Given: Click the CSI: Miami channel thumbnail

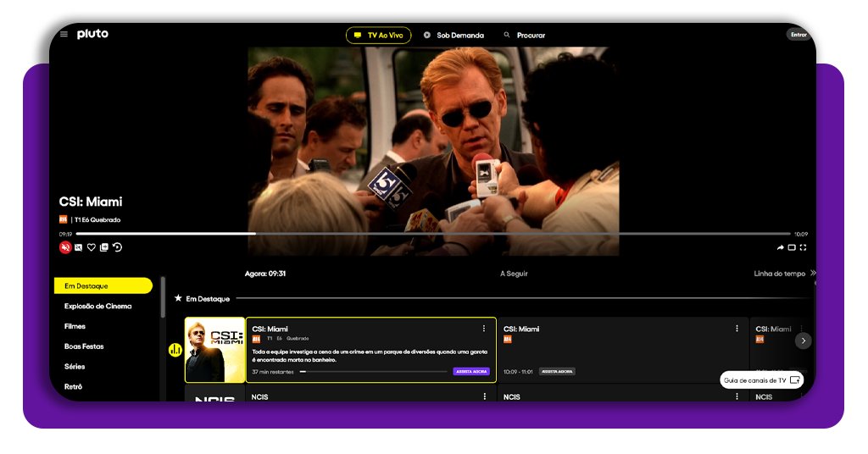Looking at the screenshot, I should [214, 350].
